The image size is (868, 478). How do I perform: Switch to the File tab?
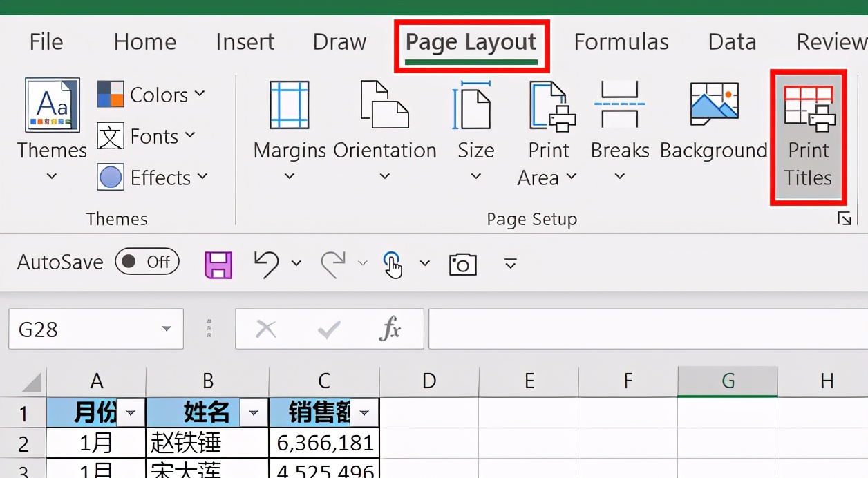[x=46, y=42]
